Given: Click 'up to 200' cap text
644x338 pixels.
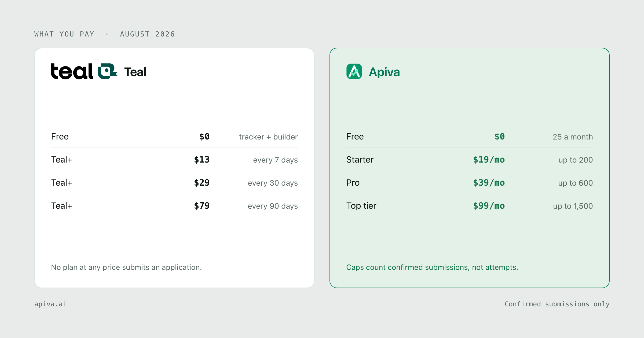Looking at the screenshot, I should tap(576, 160).
